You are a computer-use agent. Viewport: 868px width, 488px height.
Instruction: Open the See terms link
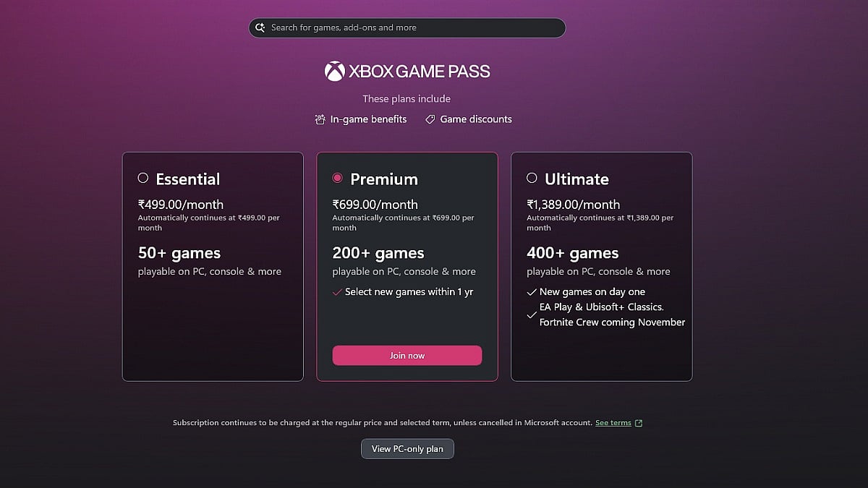613,423
